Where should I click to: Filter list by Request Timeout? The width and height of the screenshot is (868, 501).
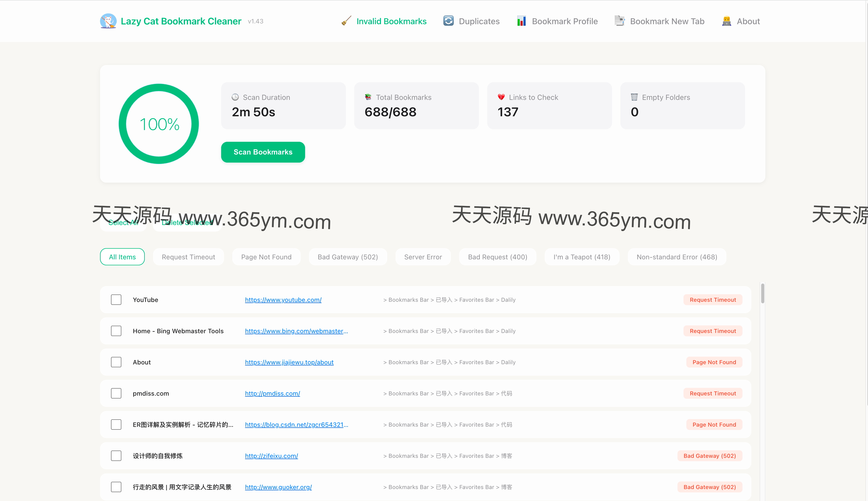(x=188, y=257)
